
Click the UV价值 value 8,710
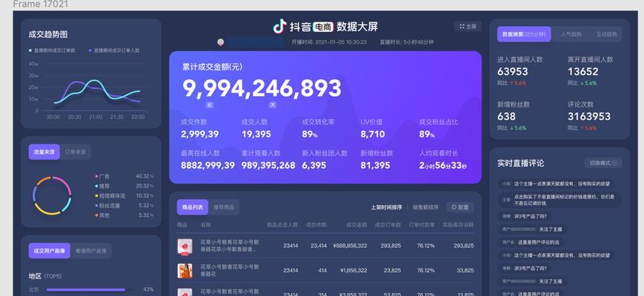373,134
